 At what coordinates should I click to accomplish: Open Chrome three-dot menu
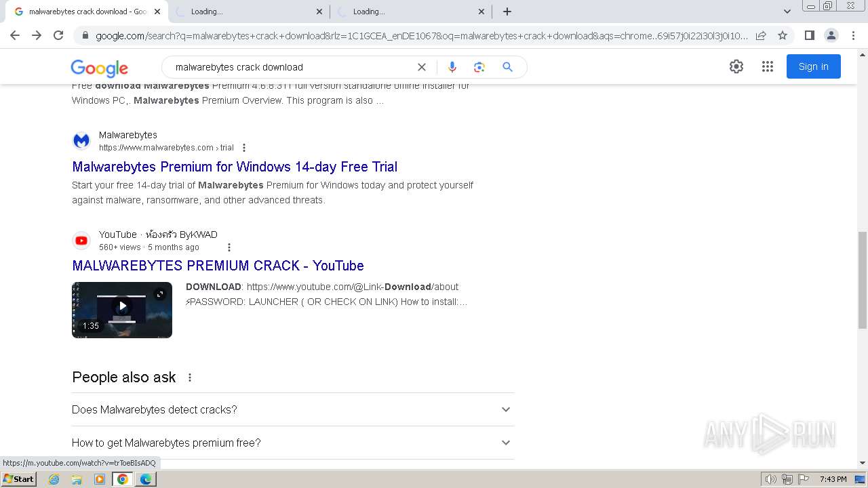pyautogui.click(x=853, y=35)
